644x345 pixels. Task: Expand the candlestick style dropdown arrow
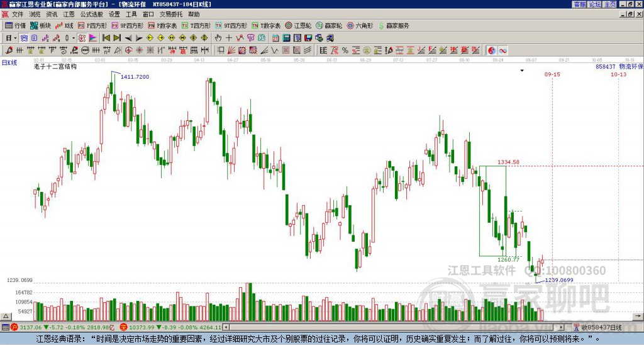74,38
